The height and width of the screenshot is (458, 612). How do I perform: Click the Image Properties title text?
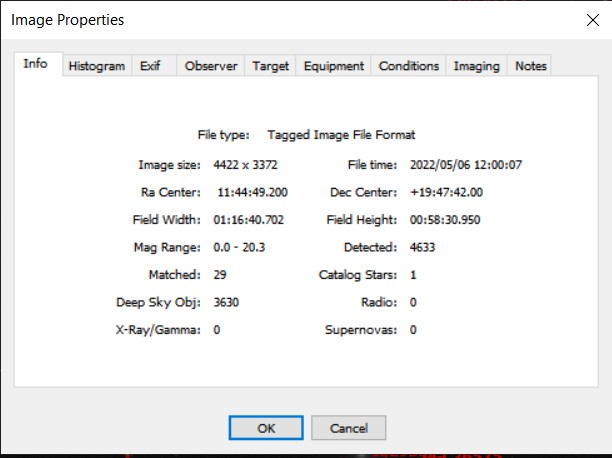click(x=68, y=20)
